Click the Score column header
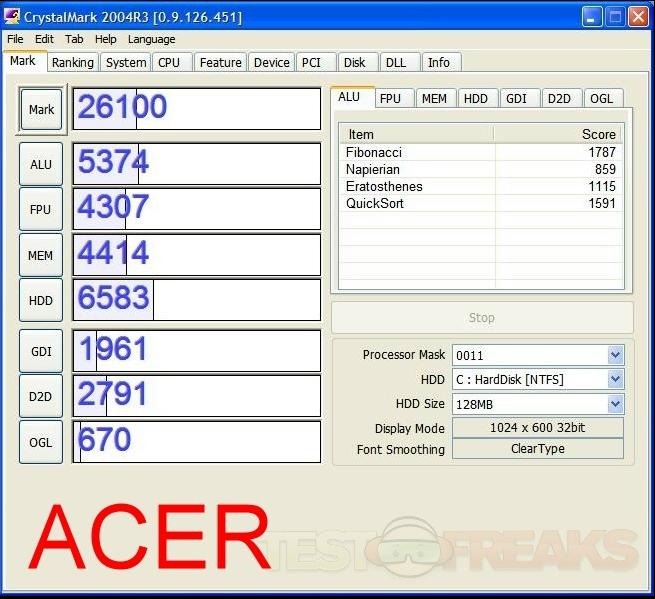This screenshot has width=655, height=599. 558,134
